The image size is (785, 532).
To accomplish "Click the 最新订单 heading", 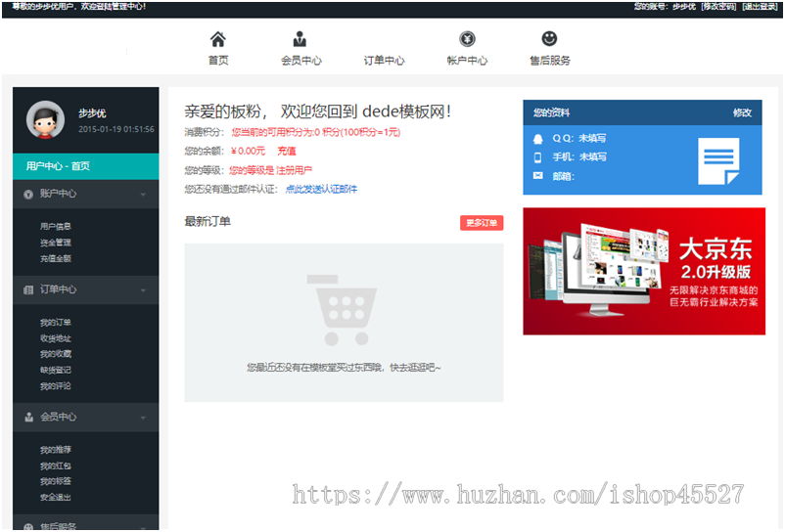I will (x=208, y=221).
